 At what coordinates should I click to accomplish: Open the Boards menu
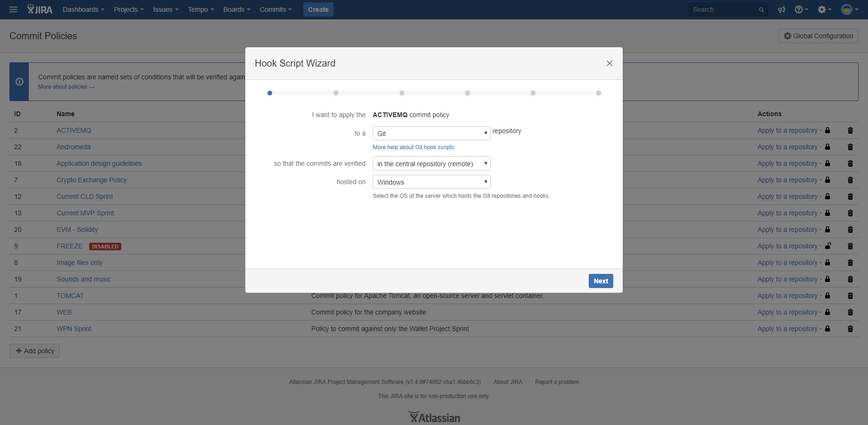[236, 9]
